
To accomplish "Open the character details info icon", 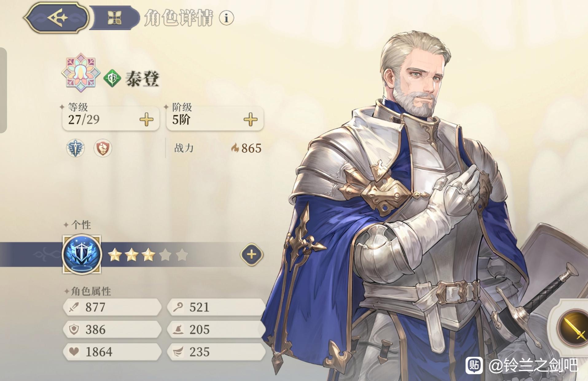I will [226, 18].
